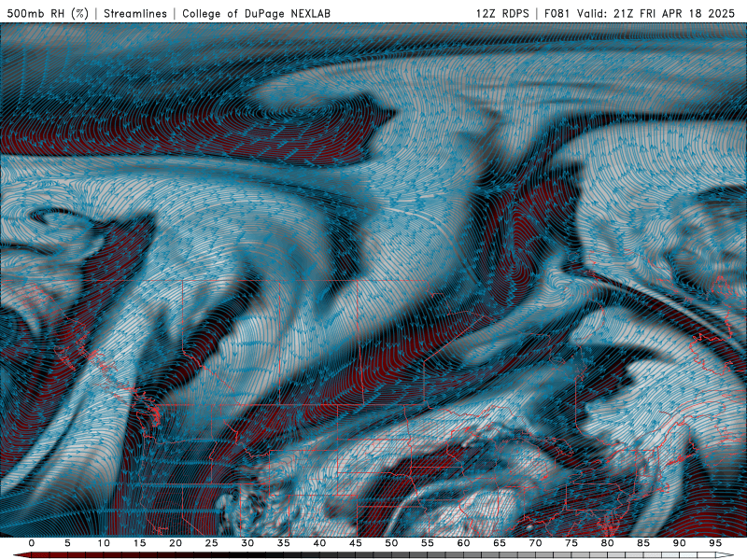This screenshot has width=747, height=560.
Task: Click the "Streamlines" label in header
Action: point(135,13)
